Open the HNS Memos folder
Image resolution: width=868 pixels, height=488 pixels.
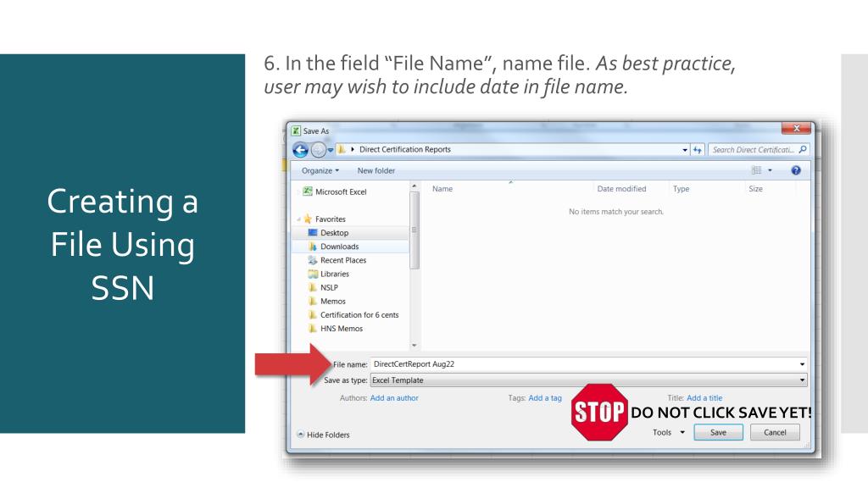click(342, 329)
